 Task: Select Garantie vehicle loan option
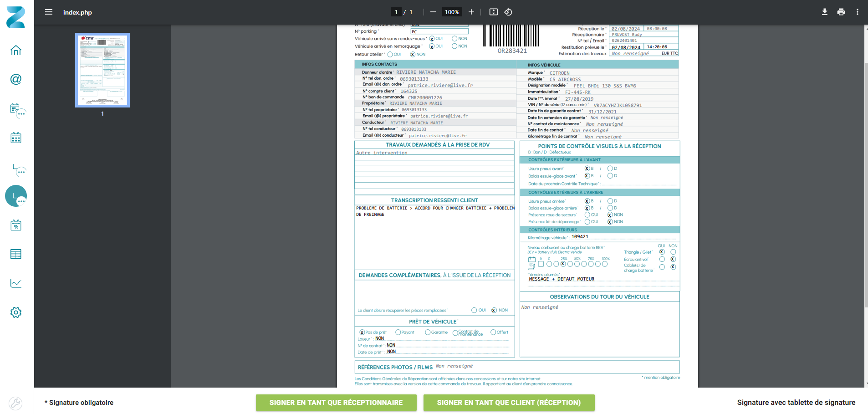[x=428, y=332]
